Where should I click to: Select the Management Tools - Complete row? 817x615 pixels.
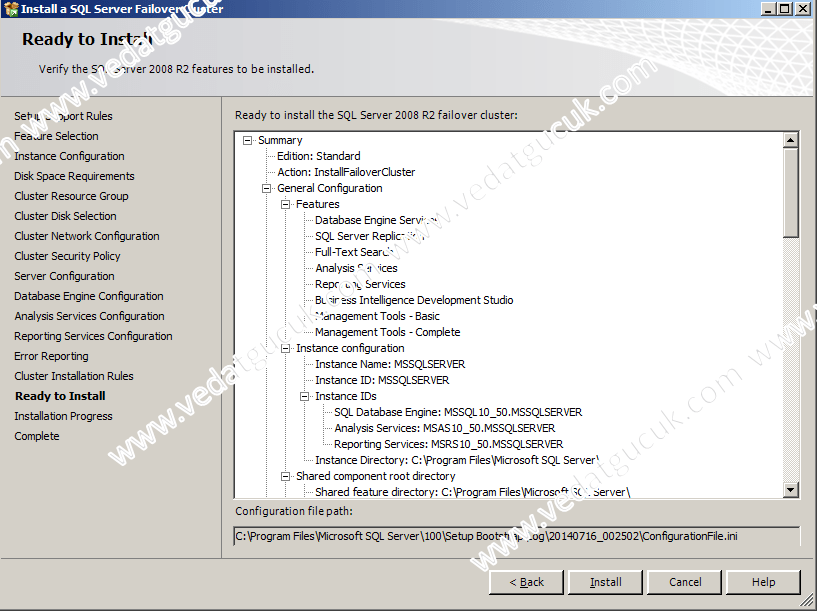click(x=388, y=332)
